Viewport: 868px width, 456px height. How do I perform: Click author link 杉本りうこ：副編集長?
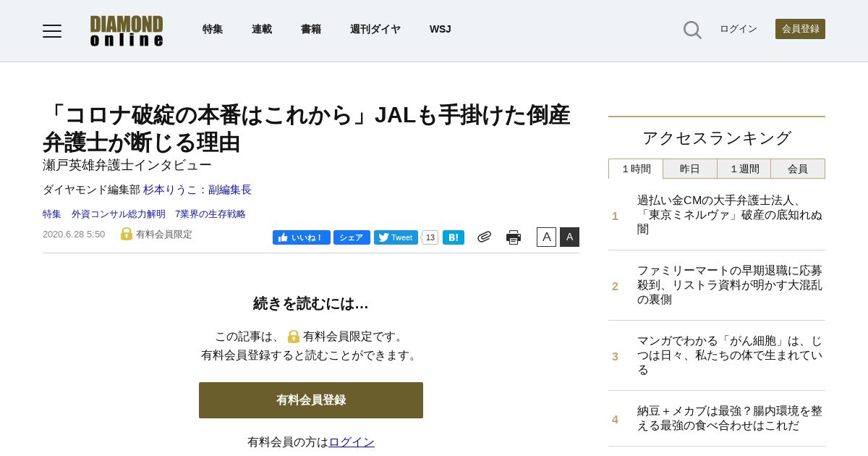[197, 190]
